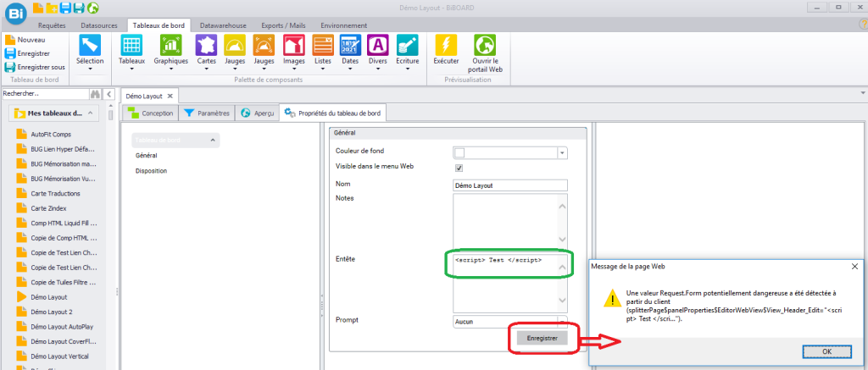Click the Enregistrer button in properties panel
Viewport: 868px width, 370px height.
click(x=542, y=337)
